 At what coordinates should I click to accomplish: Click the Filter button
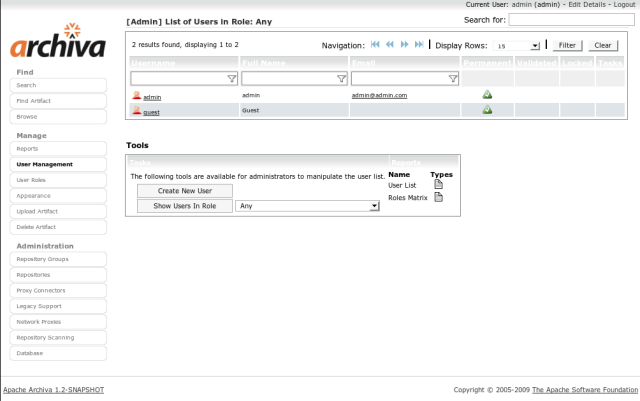567,46
